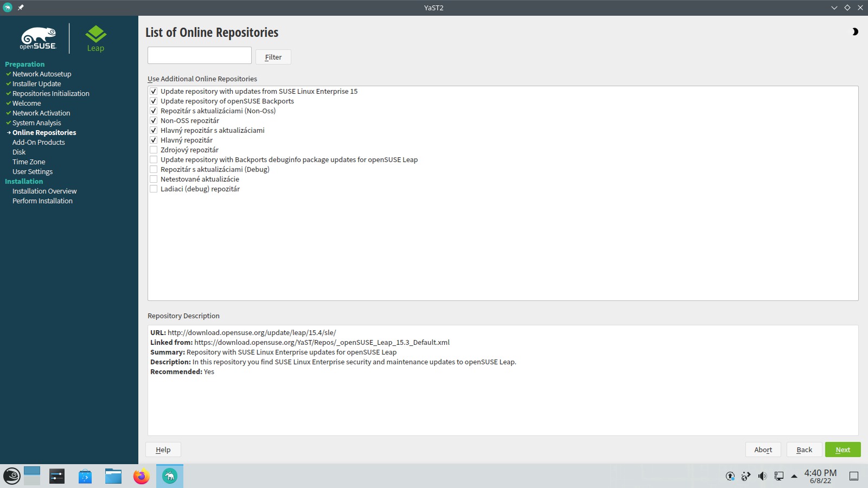Image resolution: width=868 pixels, height=488 pixels.
Task: Uncheck Repozitár s aktualizáciami (Non-Oss)
Action: [x=154, y=111]
